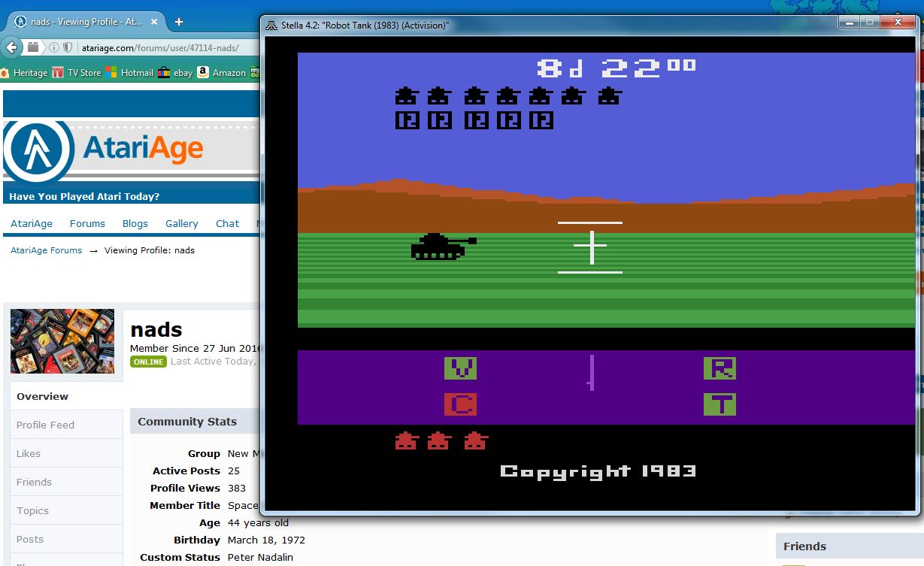This screenshot has width=924, height=566.
Task: Click the red C damage indicator in Robot Tank
Action: pyautogui.click(x=460, y=405)
